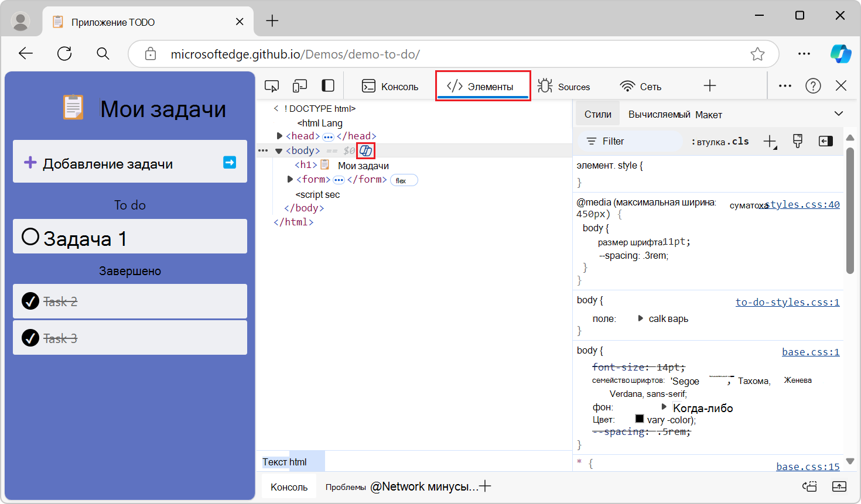Submit the new task arrow button
Image resolution: width=861 pixels, height=504 pixels.
click(230, 162)
